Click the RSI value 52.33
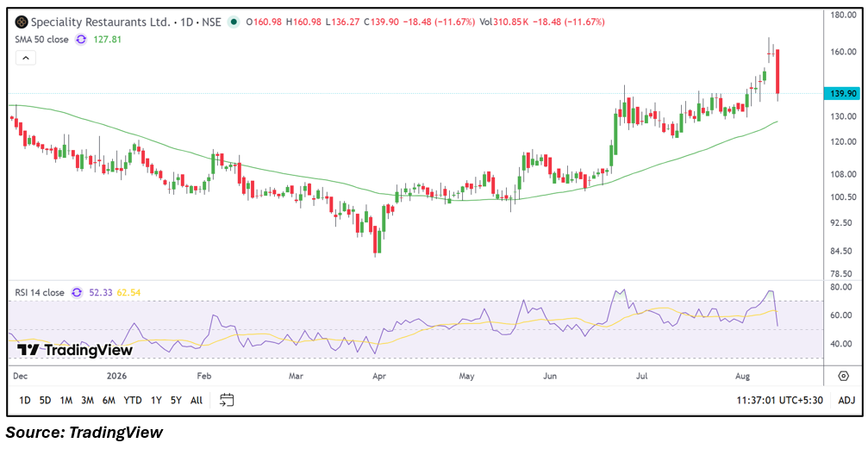This screenshot has width=868, height=449. [100, 292]
